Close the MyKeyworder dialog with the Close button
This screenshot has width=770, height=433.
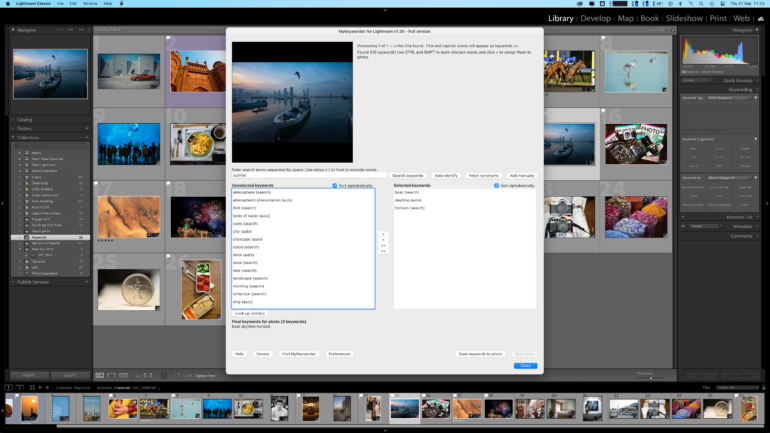point(525,366)
